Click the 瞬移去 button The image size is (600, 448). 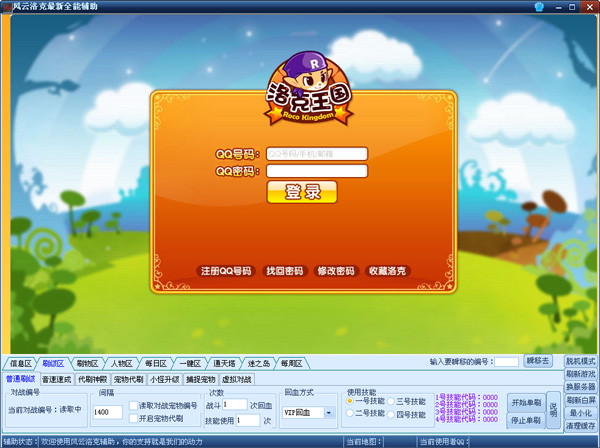(x=538, y=361)
